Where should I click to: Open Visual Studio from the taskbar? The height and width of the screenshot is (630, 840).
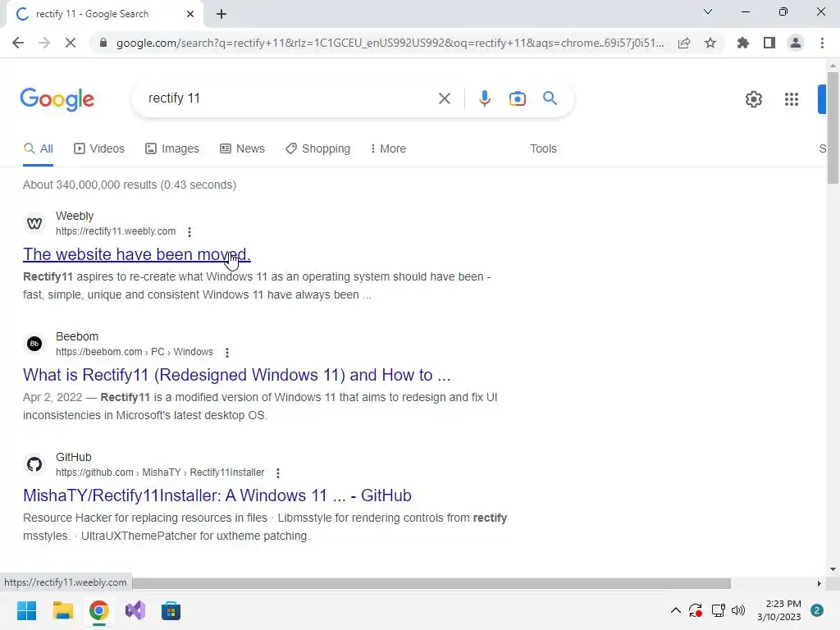coord(135,610)
